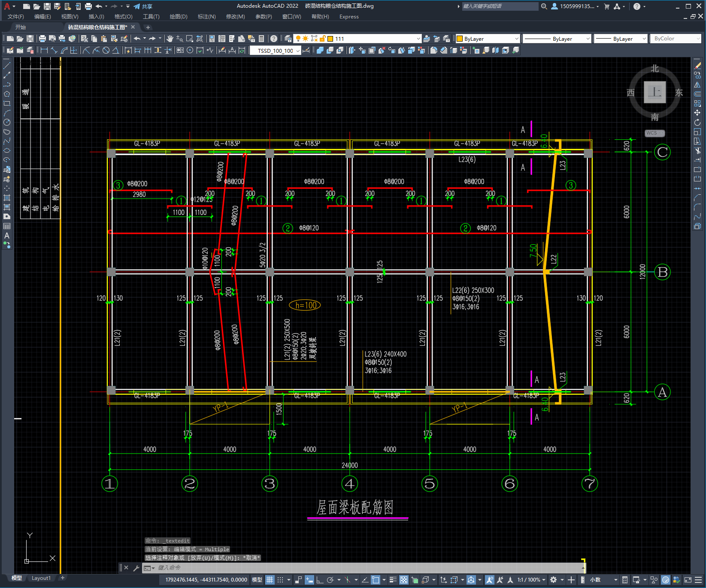706x588 pixels.
Task: Toggle object snap in status bar
Action: coord(376,580)
